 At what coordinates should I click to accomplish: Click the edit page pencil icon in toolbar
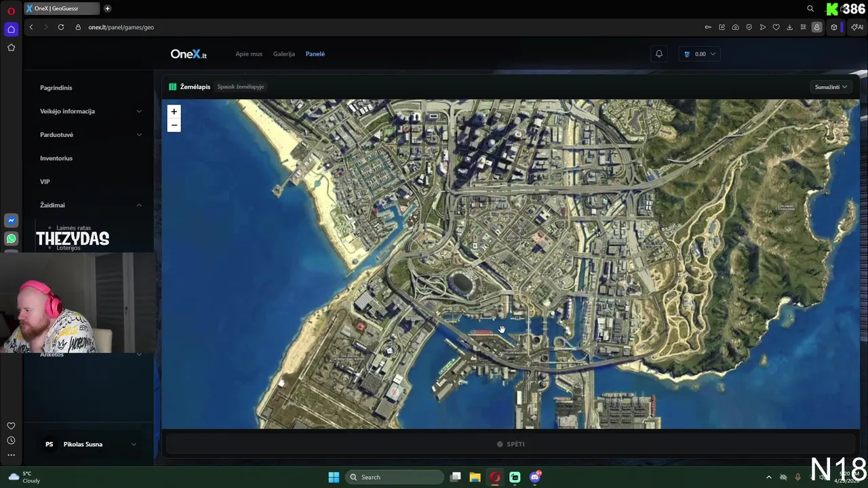pyautogui.click(x=722, y=27)
